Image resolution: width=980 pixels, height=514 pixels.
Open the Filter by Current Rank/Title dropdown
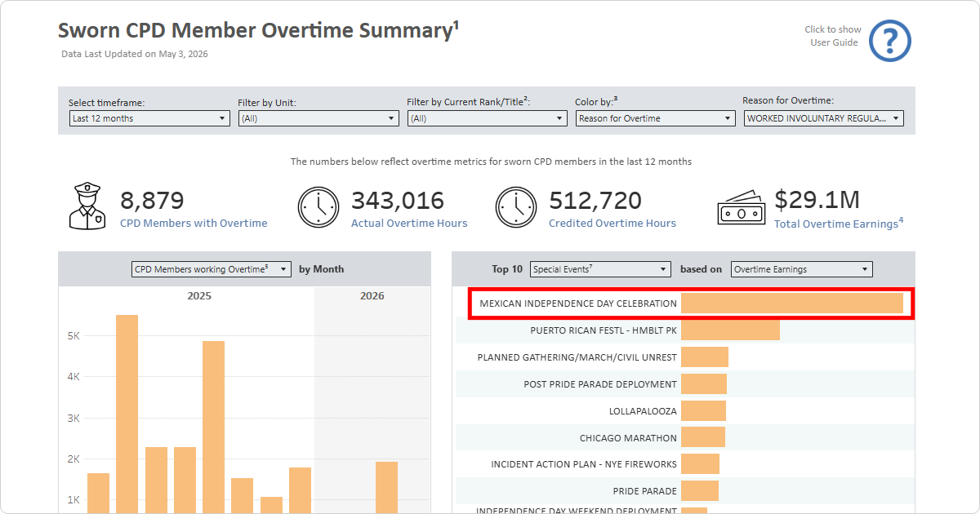[x=488, y=118]
